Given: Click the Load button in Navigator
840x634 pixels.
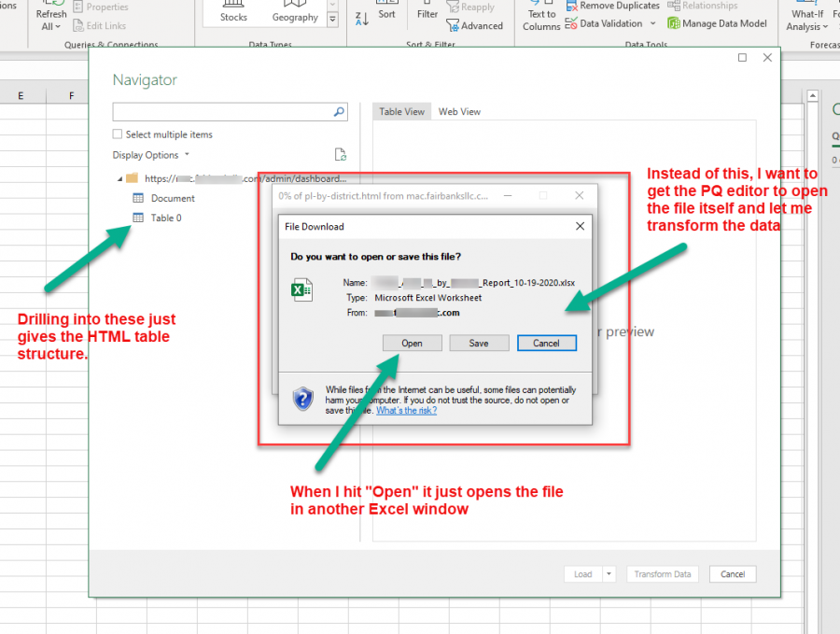Looking at the screenshot, I should (x=582, y=574).
